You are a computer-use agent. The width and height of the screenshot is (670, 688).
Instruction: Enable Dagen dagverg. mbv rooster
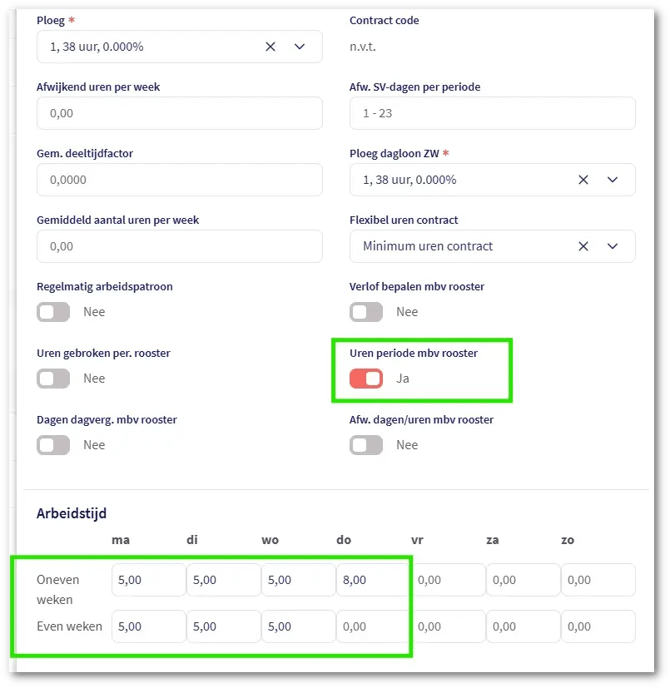(53, 445)
